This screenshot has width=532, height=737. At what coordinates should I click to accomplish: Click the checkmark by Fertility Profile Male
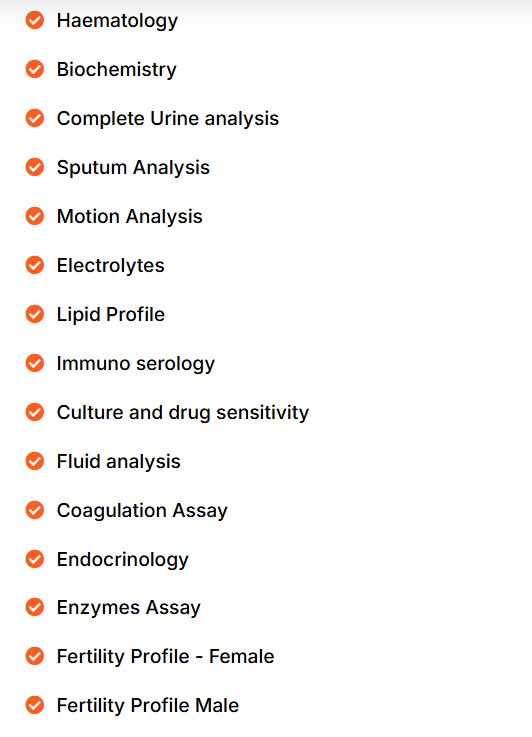click(x=35, y=705)
